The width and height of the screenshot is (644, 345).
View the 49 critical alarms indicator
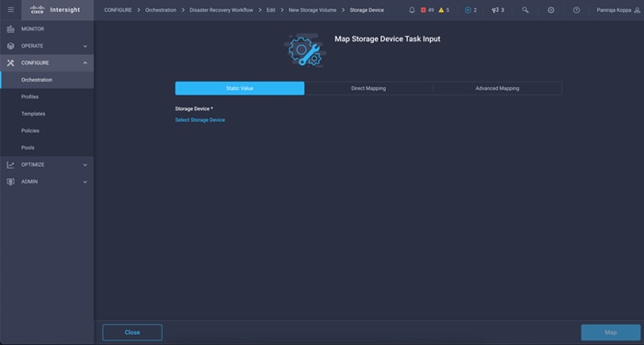point(427,10)
